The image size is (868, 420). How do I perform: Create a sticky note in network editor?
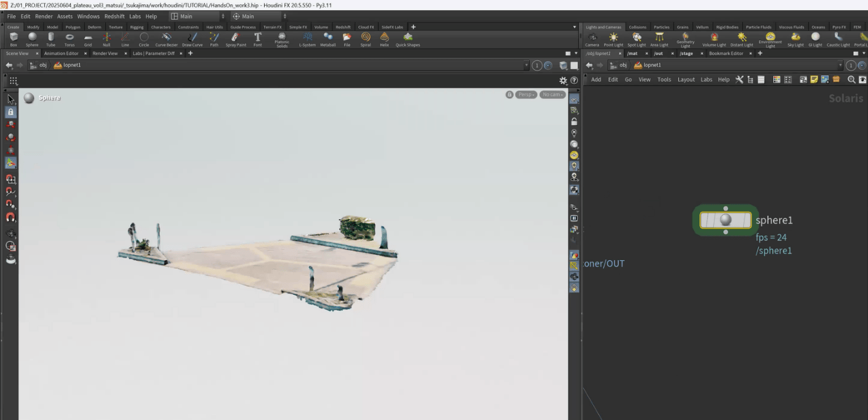coord(814,80)
